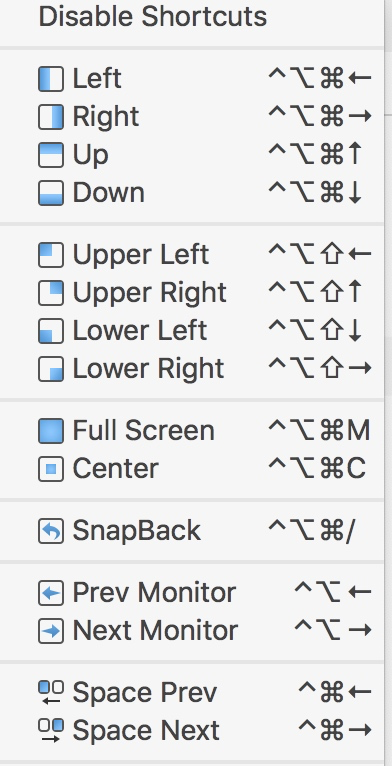Select the SnapBack menu item label
The width and height of the screenshot is (392, 766).
(137, 531)
